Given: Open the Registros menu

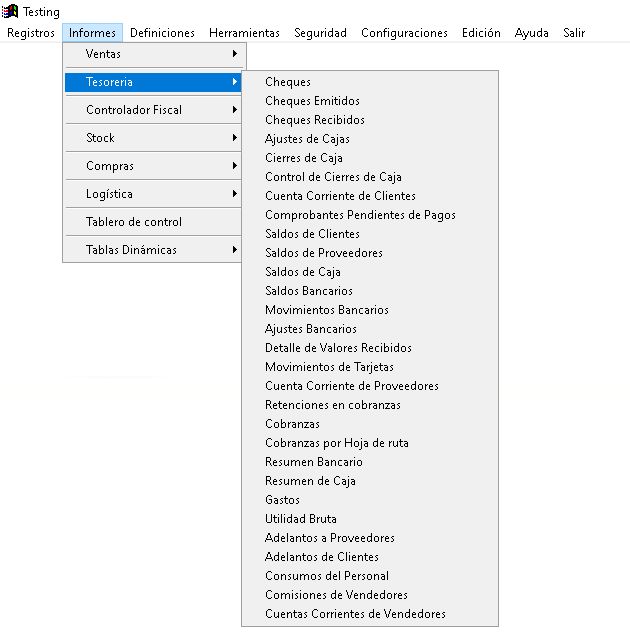Looking at the screenshot, I should click(31, 33).
